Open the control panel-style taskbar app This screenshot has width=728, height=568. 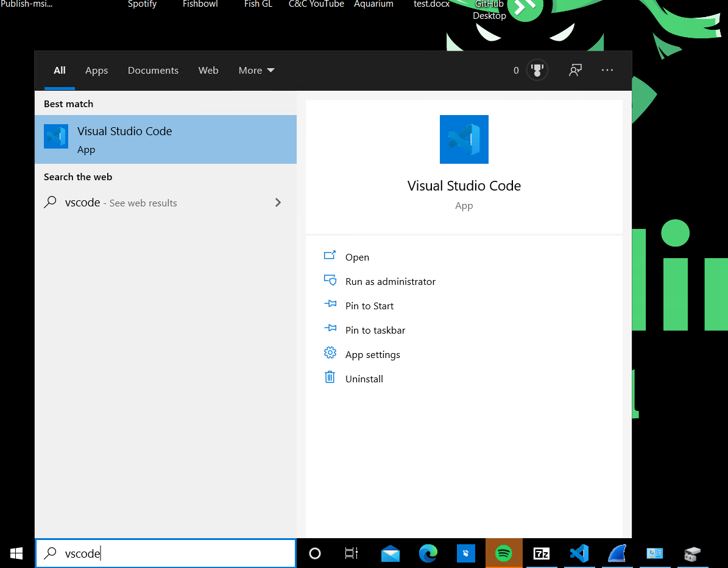click(x=655, y=553)
